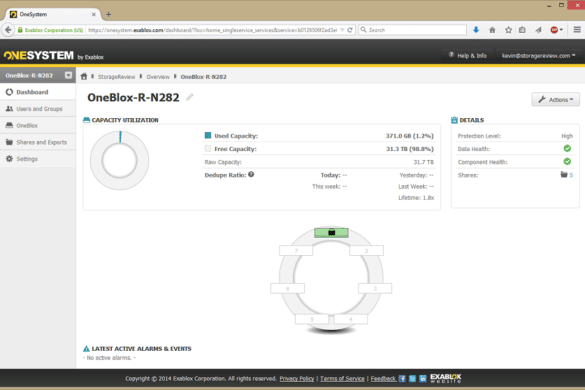Open the Feedback footer link

(x=383, y=378)
